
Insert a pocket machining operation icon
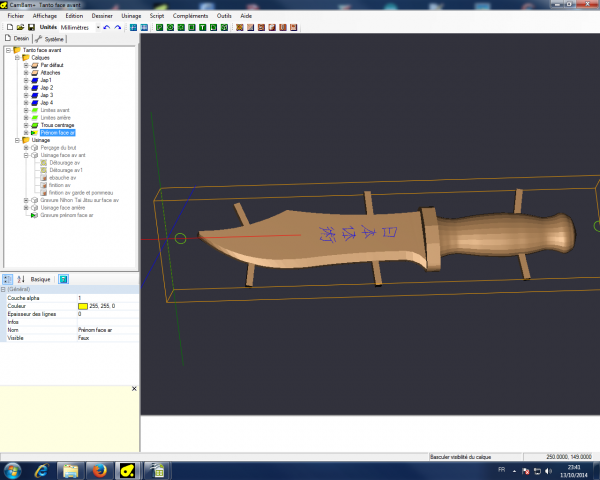pyautogui.click(x=250, y=27)
